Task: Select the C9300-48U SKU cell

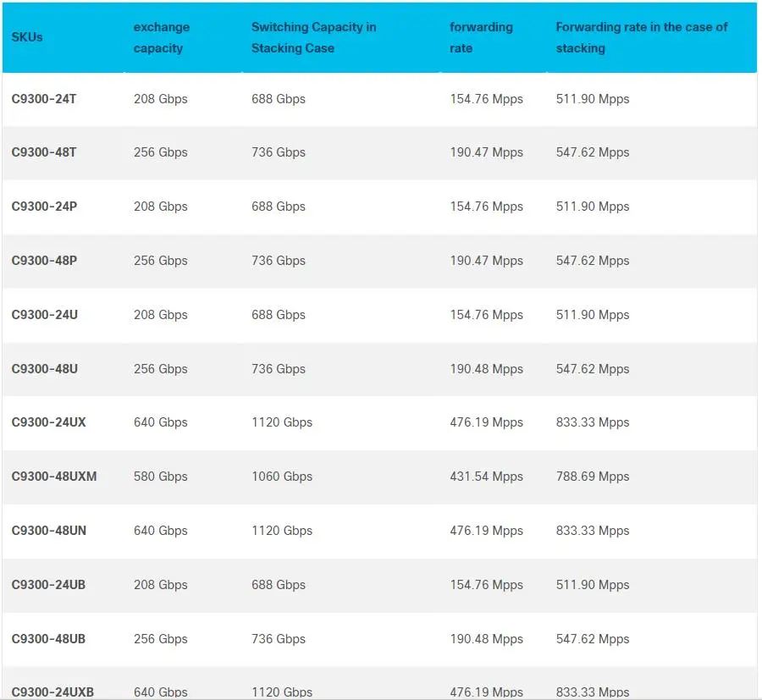Action: click(44, 369)
